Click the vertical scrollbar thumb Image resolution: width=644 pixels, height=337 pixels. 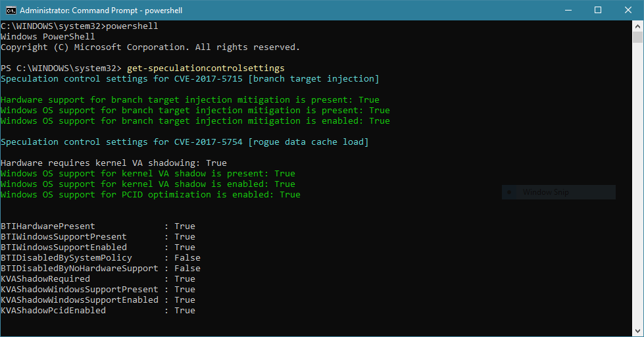click(x=638, y=38)
